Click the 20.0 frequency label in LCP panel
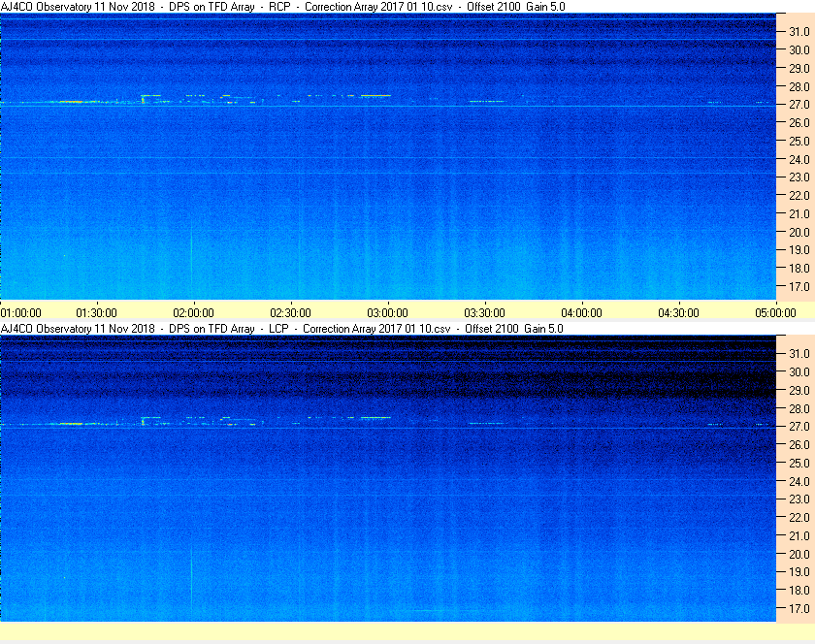815x644 pixels. coord(799,554)
